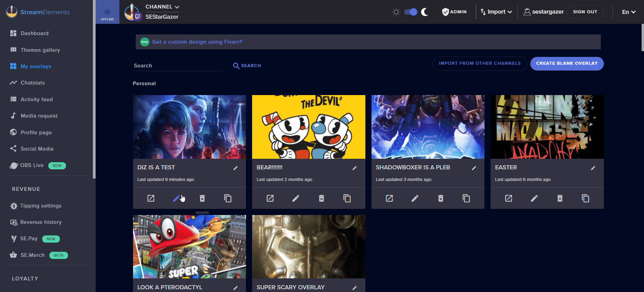
Task: Click the SEStarGazer channel avatar
Action: coord(133,12)
